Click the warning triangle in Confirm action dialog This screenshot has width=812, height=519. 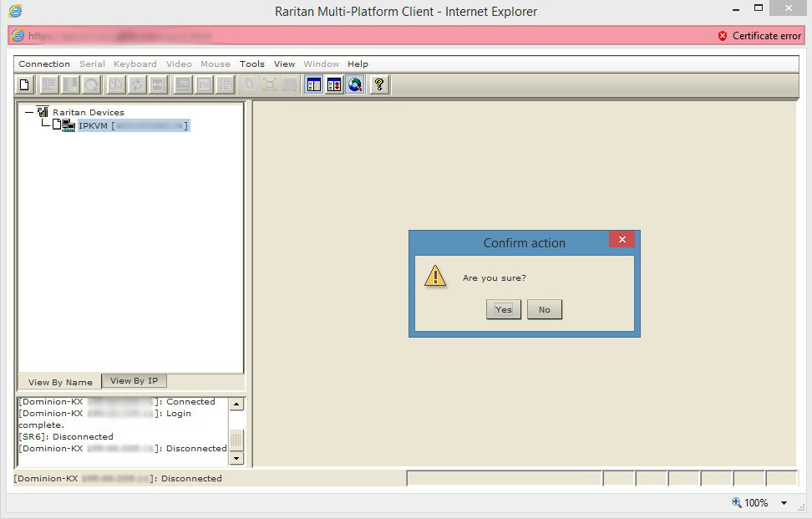coord(435,276)
